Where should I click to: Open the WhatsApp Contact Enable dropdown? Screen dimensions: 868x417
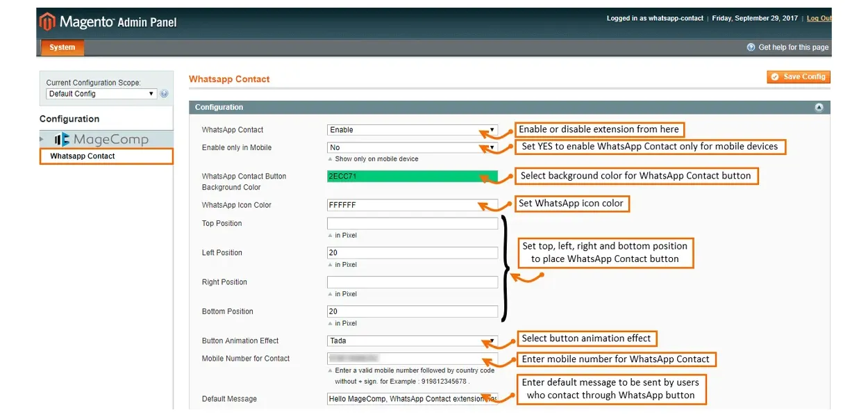[412, 130]
